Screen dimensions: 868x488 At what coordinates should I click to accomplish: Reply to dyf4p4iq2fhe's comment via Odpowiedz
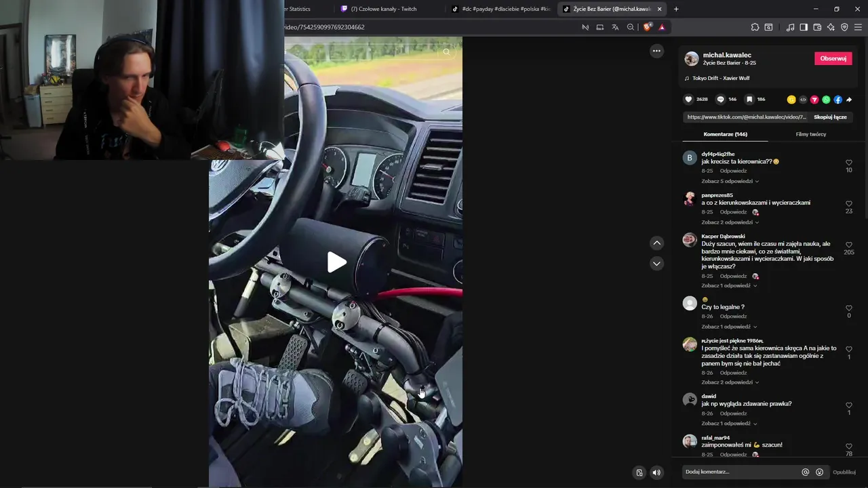733,171
